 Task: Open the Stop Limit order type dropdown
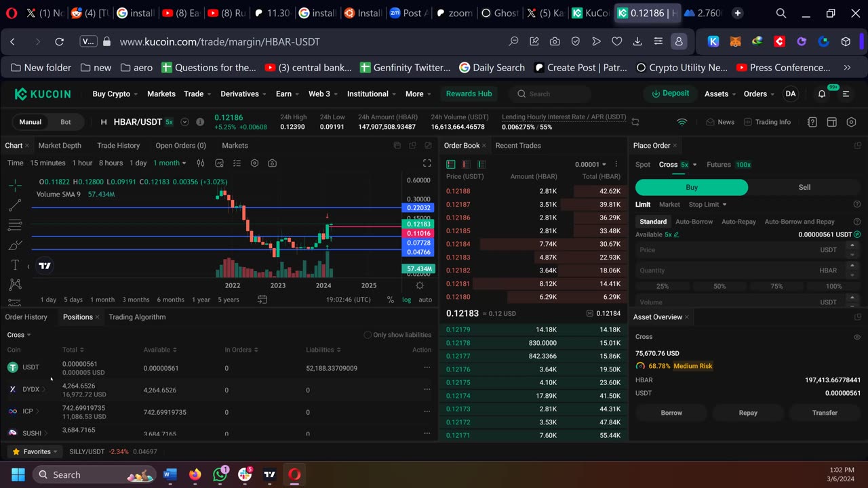pos(707,205)
